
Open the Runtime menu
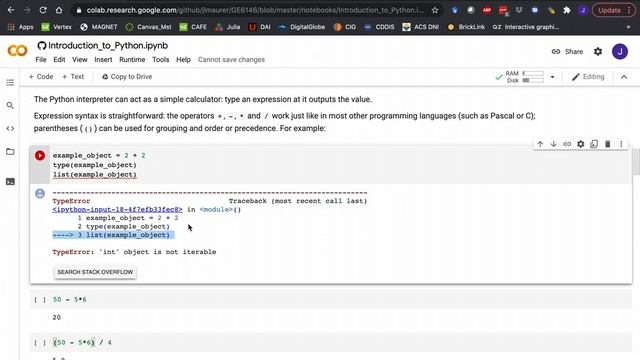click(132, 60)
